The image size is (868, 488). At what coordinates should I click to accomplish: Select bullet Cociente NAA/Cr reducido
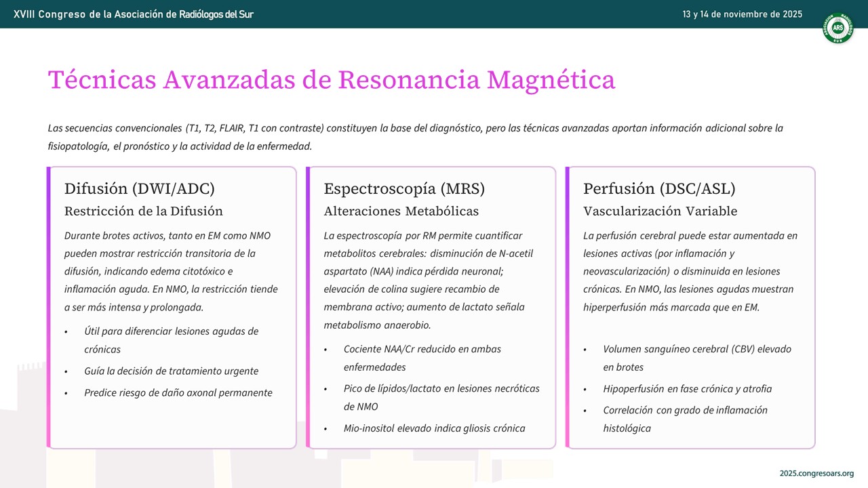click(422, 358)
